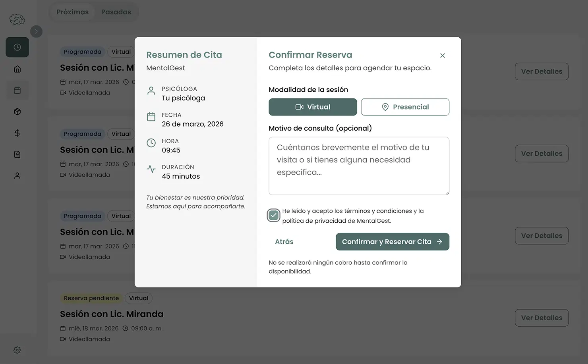Click Confirmar y Reservar Cita
This screenshot has height=364, width=588.
[392, 242]
